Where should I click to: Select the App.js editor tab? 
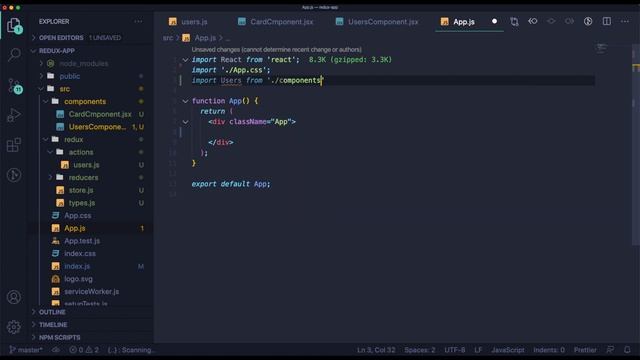coord(464,22)
